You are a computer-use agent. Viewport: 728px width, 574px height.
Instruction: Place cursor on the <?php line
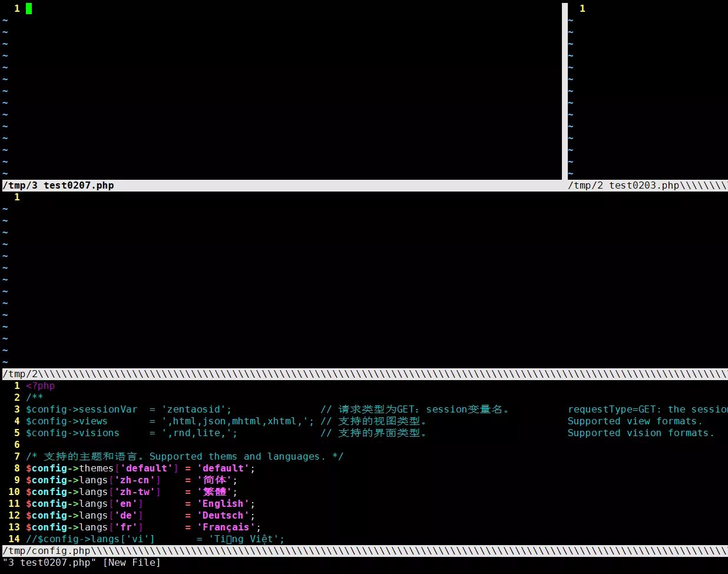pos(41,386)
